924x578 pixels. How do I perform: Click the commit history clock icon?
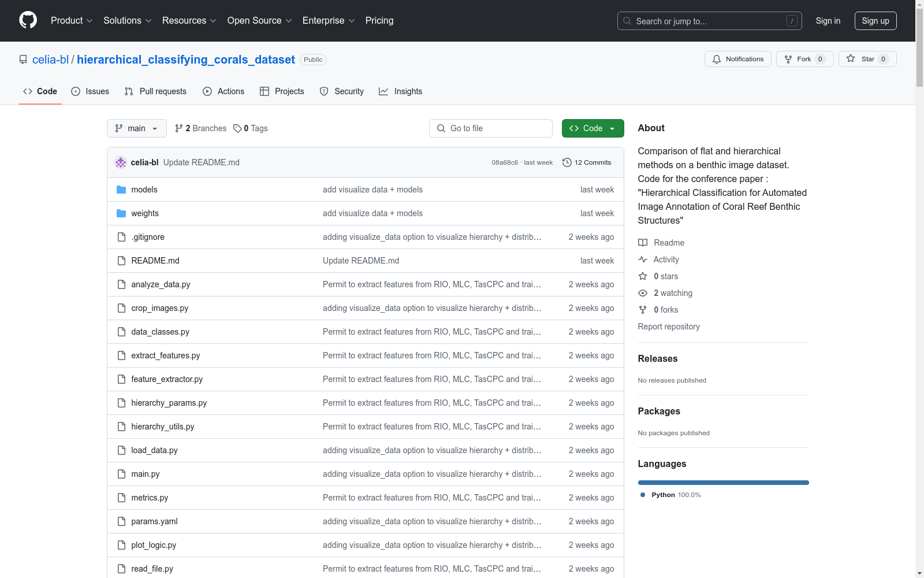pyautogui.click(x=567, y=162)
